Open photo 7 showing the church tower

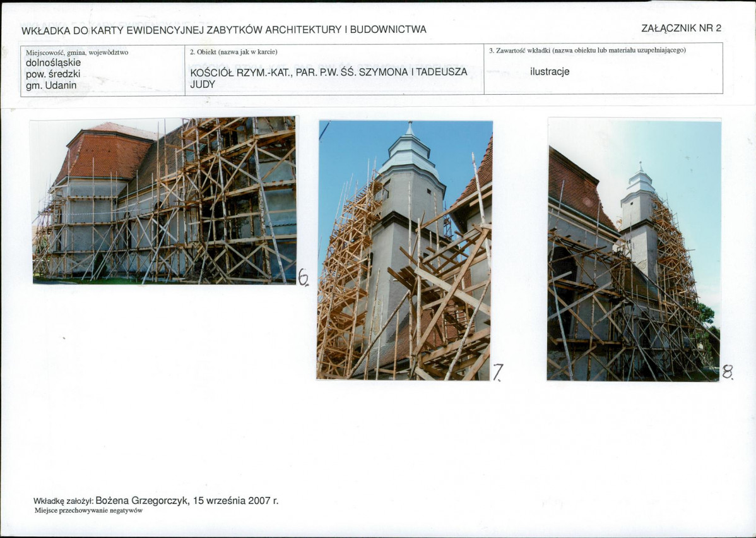tap(404, 250)
